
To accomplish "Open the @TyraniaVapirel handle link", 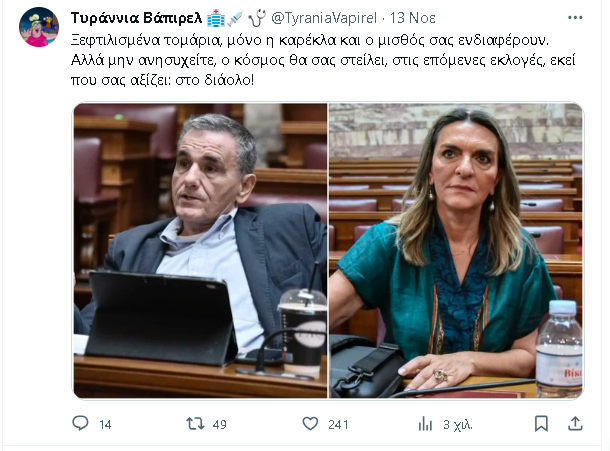I will click(x=324, y=18).
